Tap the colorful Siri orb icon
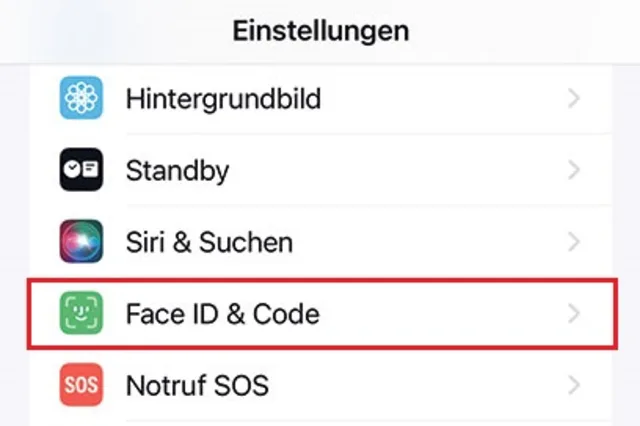The image size is (640, 426). click(x=81, y=242)
